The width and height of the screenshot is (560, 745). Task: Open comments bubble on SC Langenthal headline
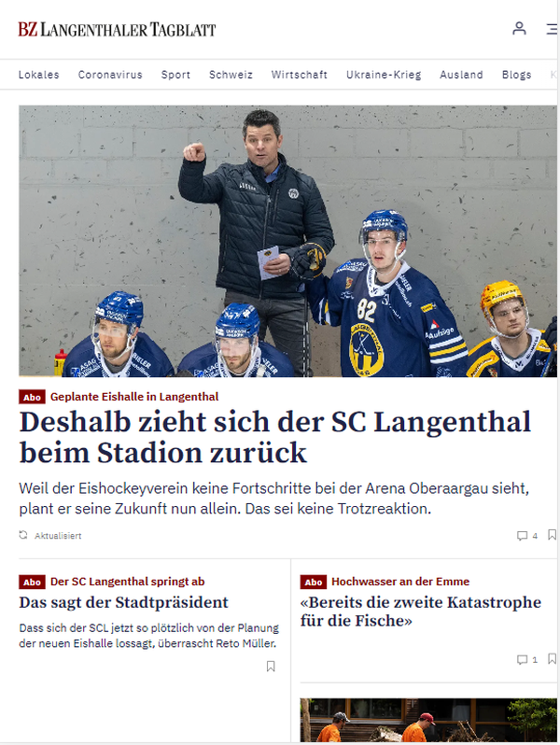(526, 536)
